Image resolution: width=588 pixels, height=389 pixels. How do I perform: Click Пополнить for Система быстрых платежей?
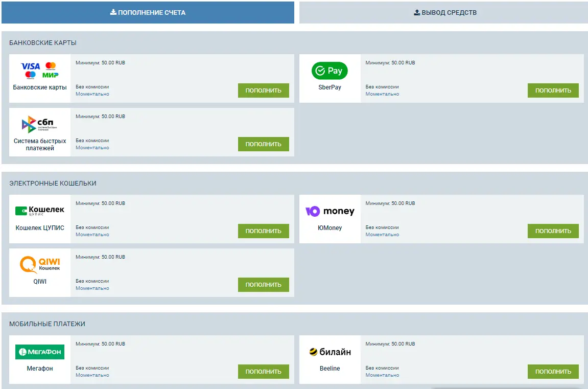(263, 144)
